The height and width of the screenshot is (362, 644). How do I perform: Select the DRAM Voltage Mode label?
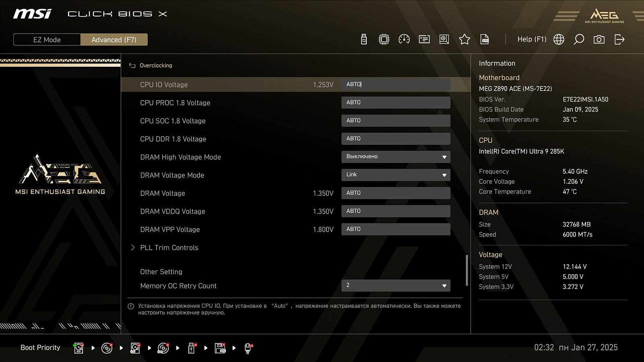[172, 175]
